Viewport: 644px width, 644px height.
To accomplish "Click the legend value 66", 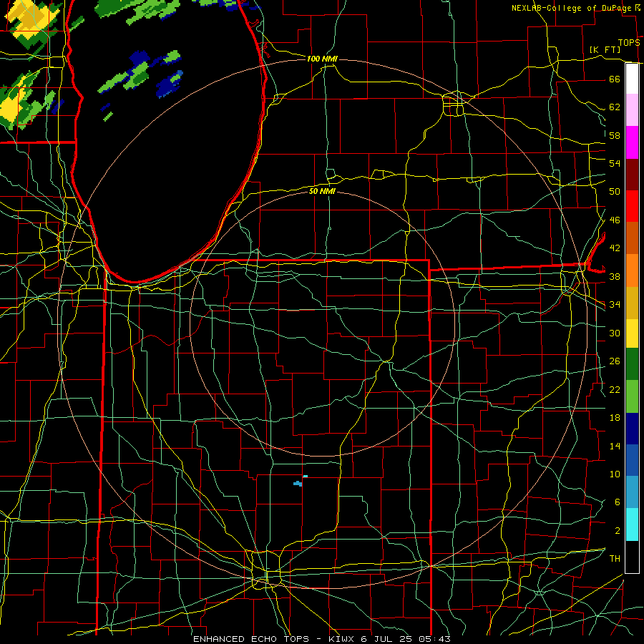I will pyautogui.click(x=615, y=79).
